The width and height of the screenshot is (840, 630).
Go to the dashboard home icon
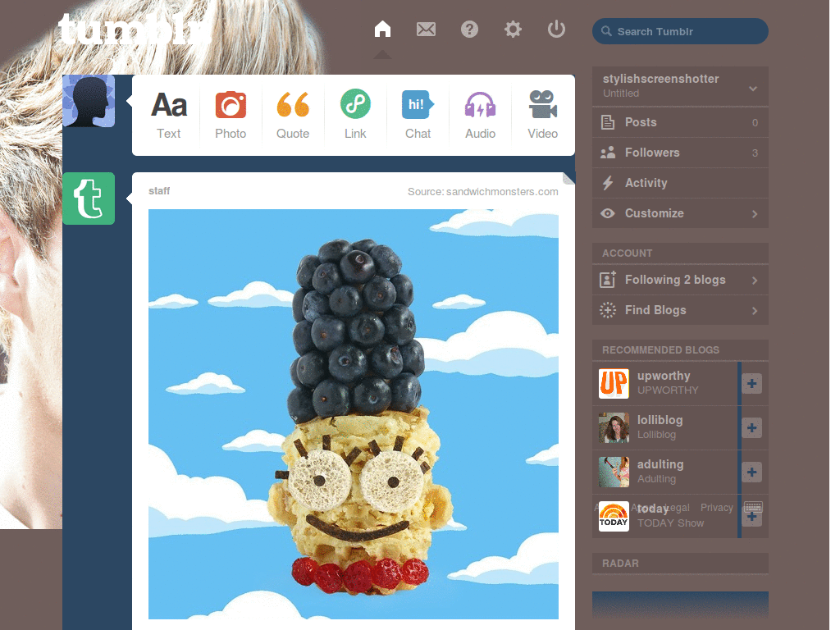382,29
